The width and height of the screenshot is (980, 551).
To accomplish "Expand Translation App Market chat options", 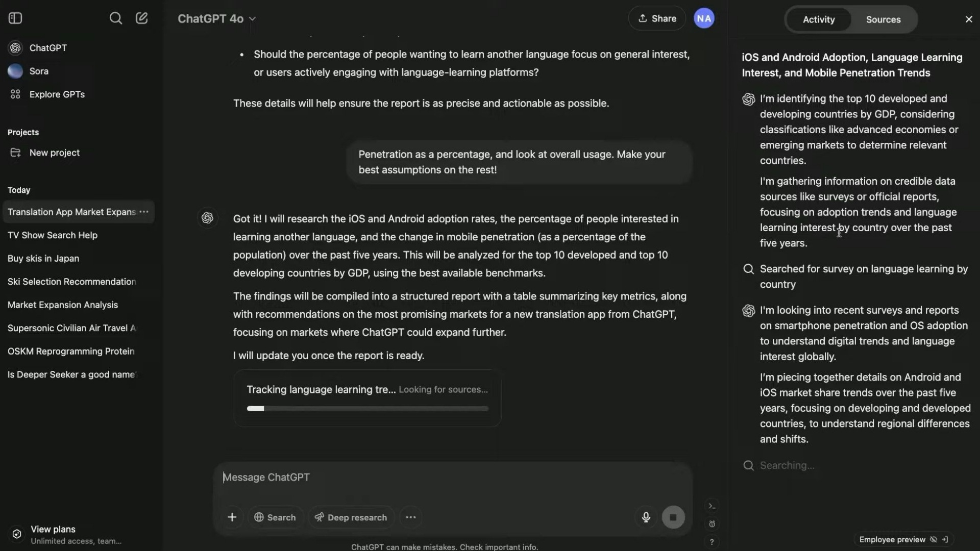I will [143, 211].
